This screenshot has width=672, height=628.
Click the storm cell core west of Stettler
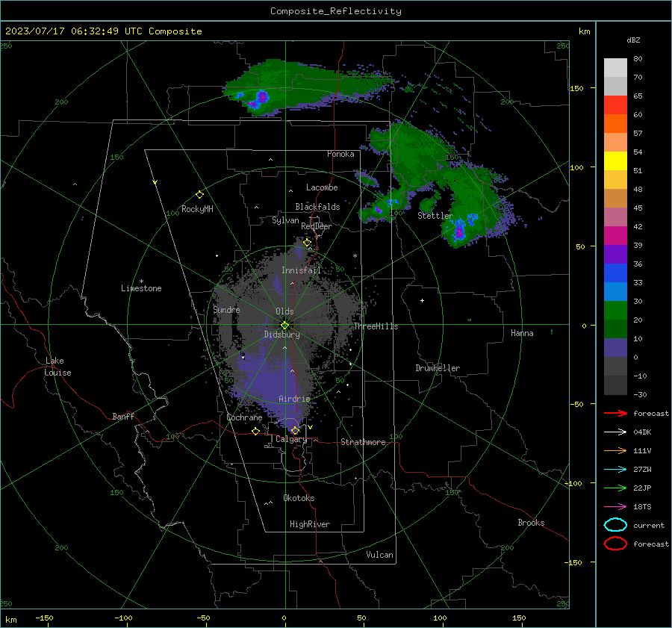(379, 210)
